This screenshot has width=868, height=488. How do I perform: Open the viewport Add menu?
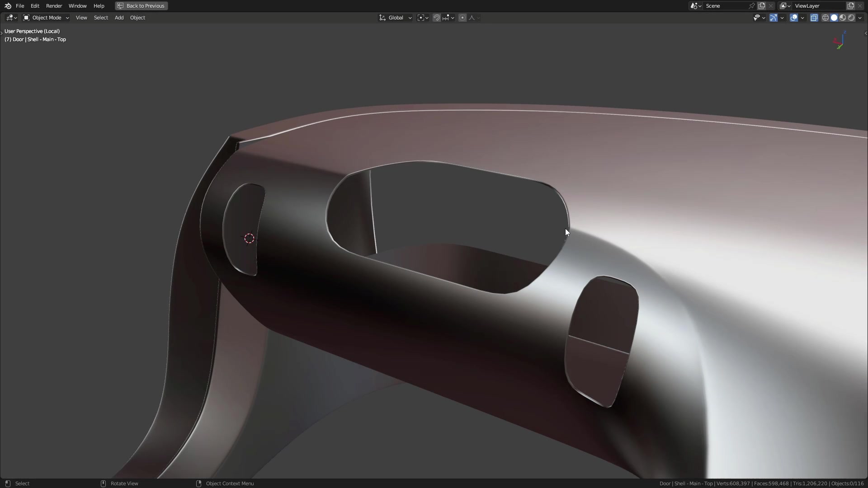coord(119,18)
